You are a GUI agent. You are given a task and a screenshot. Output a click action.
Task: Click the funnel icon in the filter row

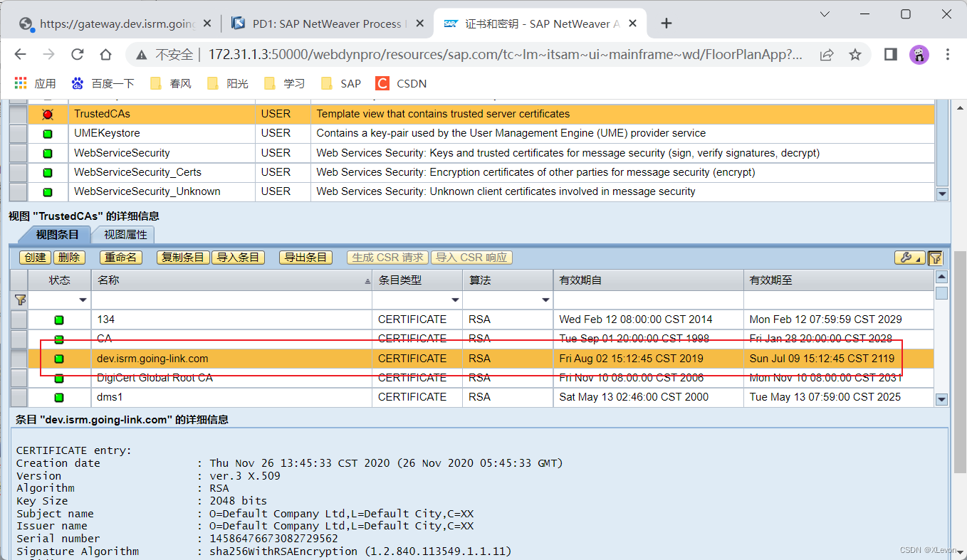pyautogui.click(x=19, y=300)
